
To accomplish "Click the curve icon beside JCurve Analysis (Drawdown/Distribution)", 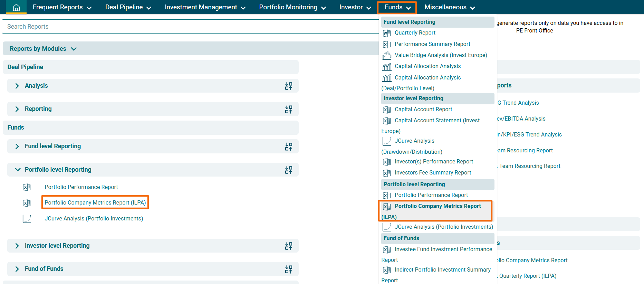I will click(387, 141).
